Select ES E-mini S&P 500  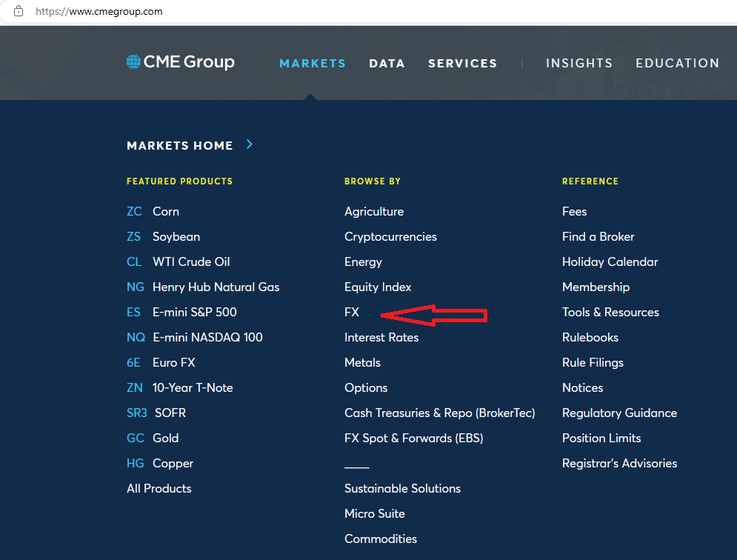coord(181,312)
